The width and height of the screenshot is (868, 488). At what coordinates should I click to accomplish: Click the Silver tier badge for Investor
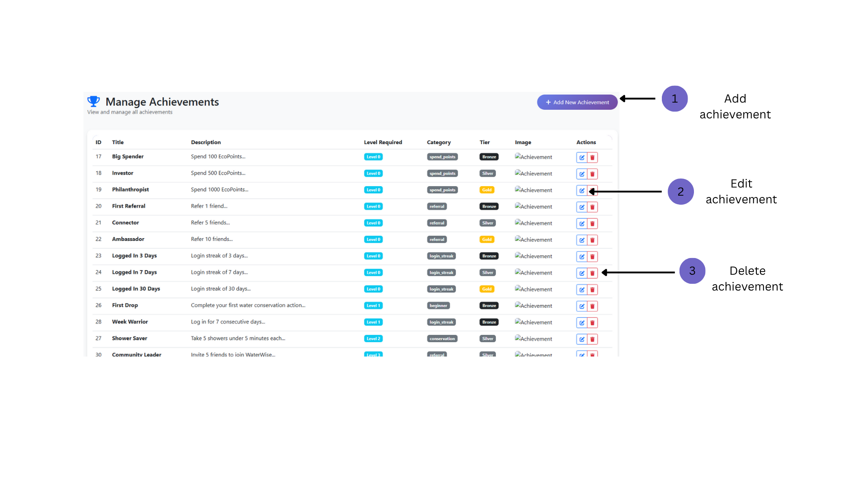click(488, 174)
